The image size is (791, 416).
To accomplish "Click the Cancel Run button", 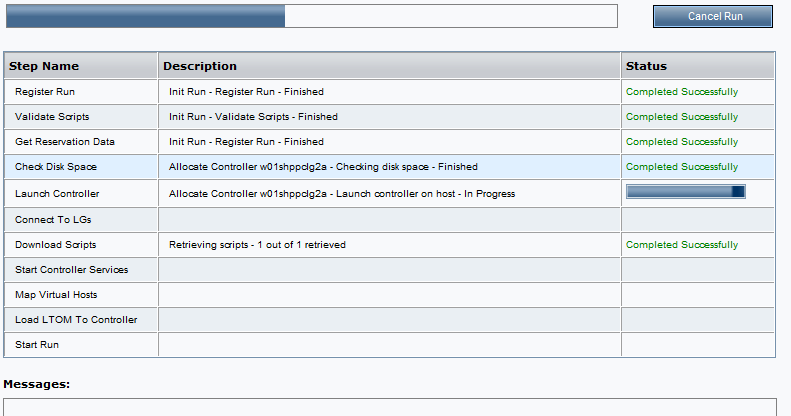I will [712, 17].
